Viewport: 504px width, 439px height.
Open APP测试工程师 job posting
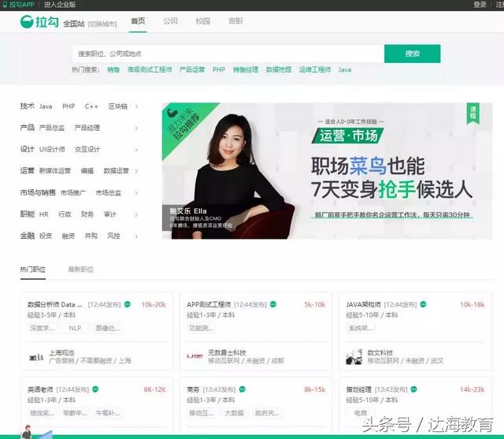pos(209,304)
